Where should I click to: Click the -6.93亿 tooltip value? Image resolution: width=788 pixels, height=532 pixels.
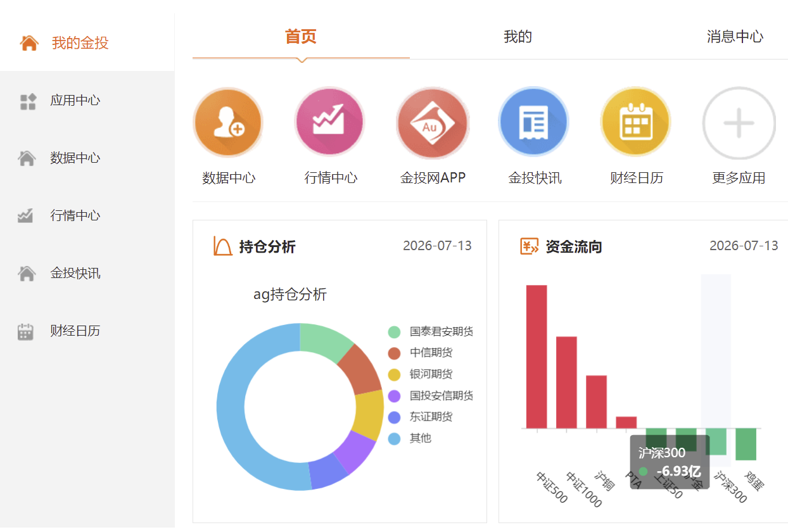(678, 471)
